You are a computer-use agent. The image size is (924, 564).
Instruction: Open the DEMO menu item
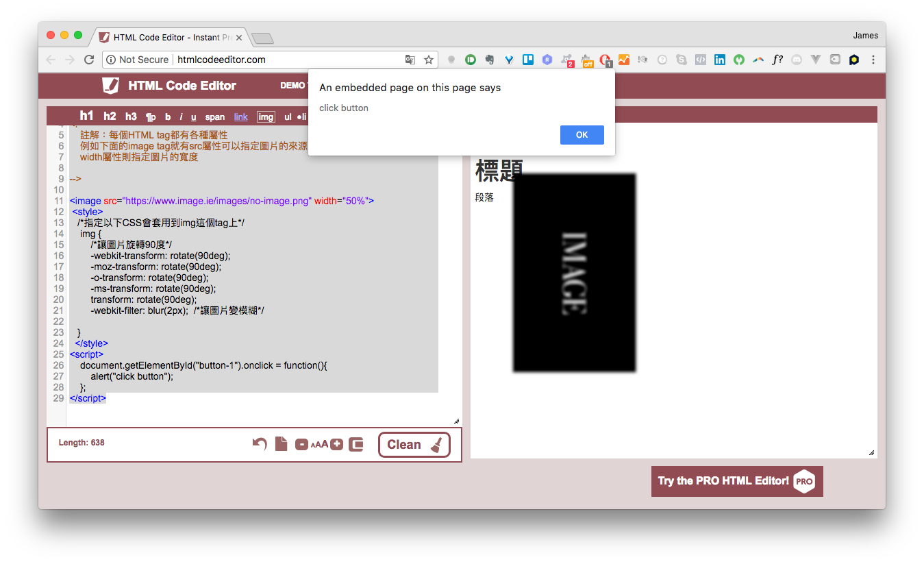[x=292, y=86]
